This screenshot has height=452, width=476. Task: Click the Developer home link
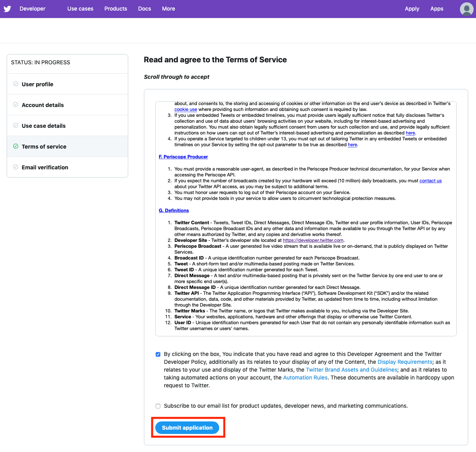(x=33, y=9)
